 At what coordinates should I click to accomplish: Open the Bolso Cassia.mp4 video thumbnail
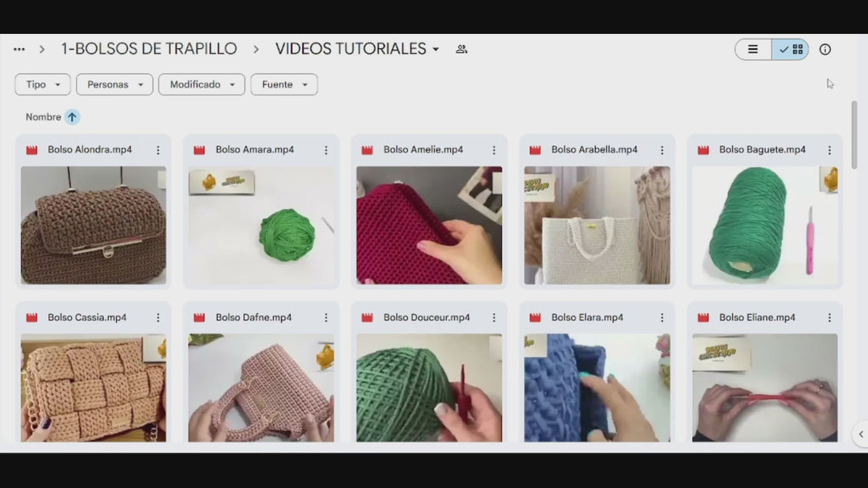click(93, 387)
